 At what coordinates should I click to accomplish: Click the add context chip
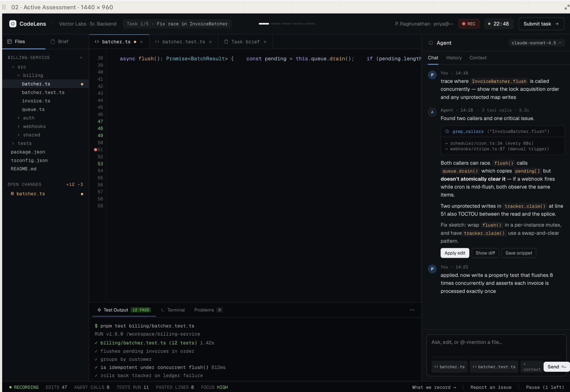[532, 367]
